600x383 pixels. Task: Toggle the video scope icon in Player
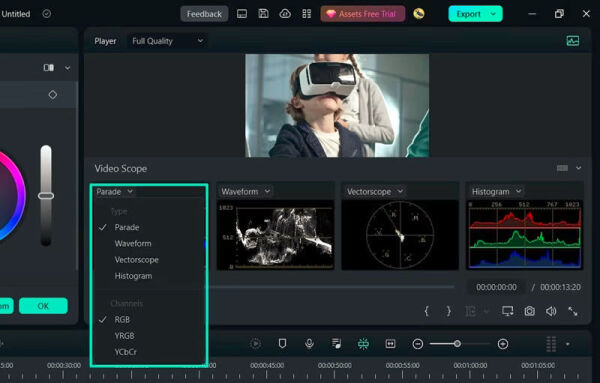click(x=572, y=41)
